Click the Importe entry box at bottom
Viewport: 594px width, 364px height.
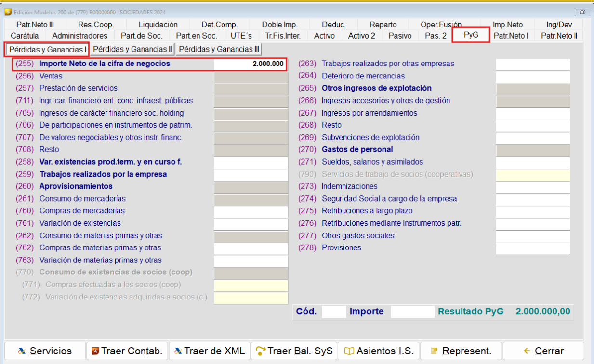[412, 312]
